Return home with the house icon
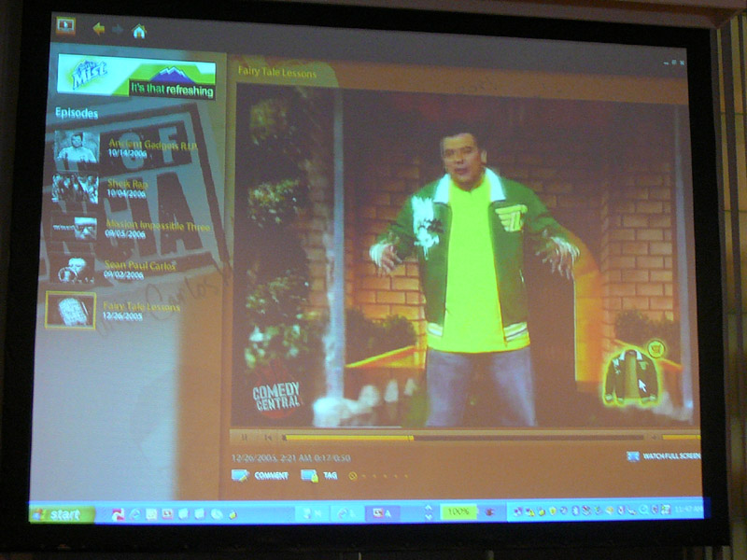 pos(139,32)
